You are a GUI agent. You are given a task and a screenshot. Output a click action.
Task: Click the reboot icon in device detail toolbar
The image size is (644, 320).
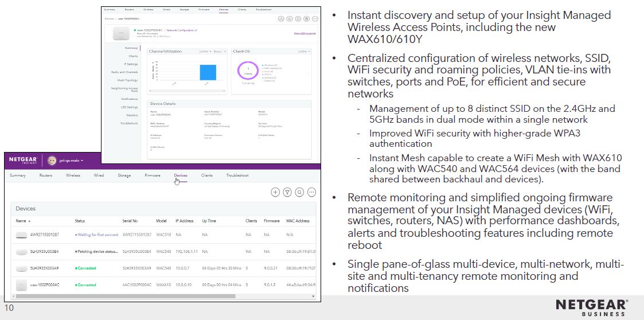click(x=290, y=18)
